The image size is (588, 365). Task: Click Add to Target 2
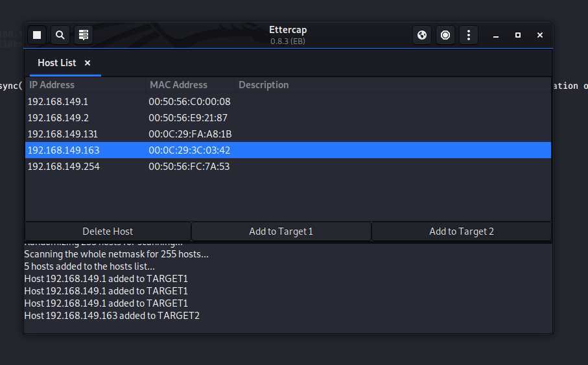[461, 231]
